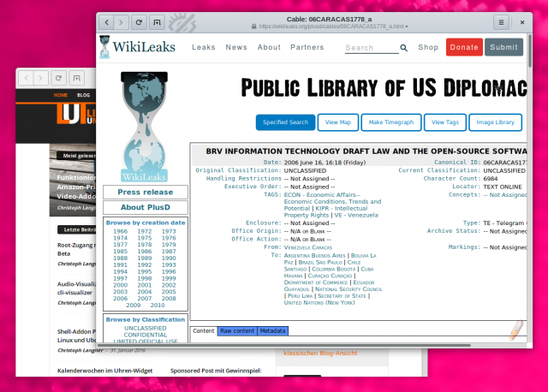Screen dimensions: 548x392
Task: Open 'Kalenderwochen im Uhren-Widget' post in background window
Action: click(104, 371)
